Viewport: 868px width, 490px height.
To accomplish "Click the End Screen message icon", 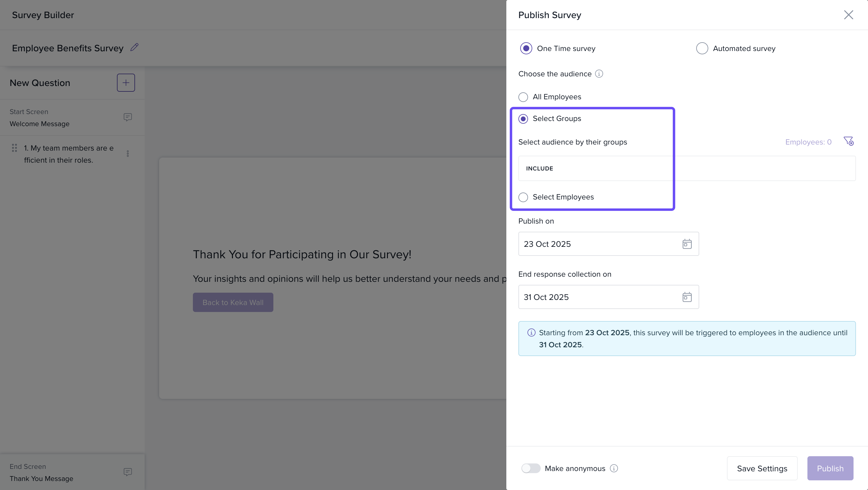I will (x=127, y=472).
